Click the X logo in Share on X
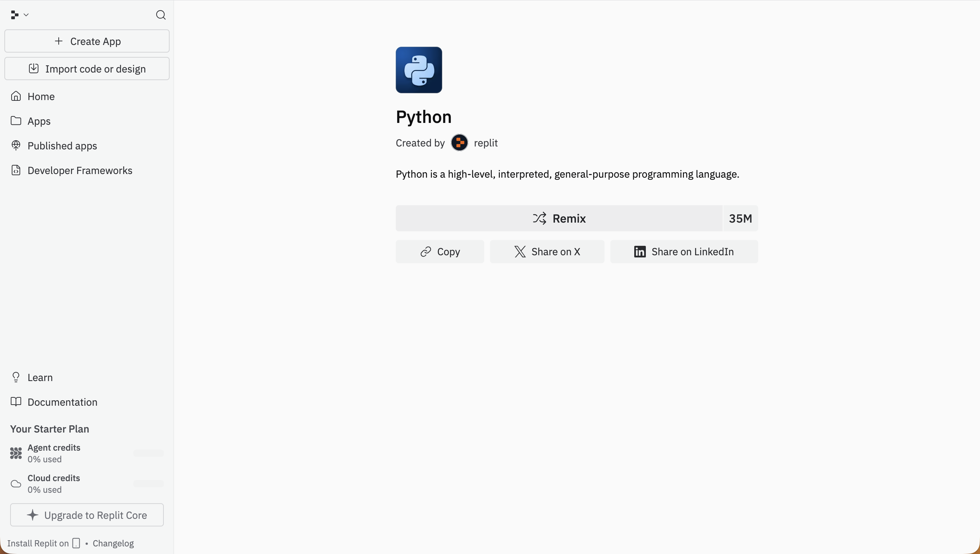 (520, 252)
